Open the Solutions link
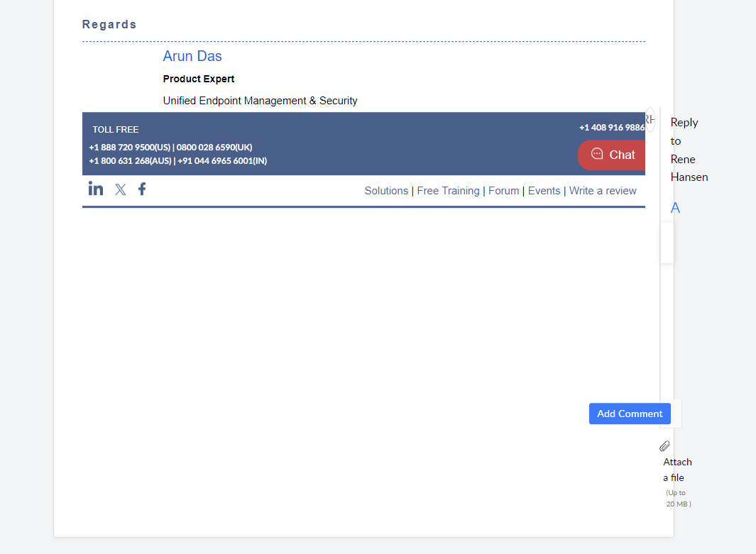Screen dimensions: 756x554 [x=386, y=191]
